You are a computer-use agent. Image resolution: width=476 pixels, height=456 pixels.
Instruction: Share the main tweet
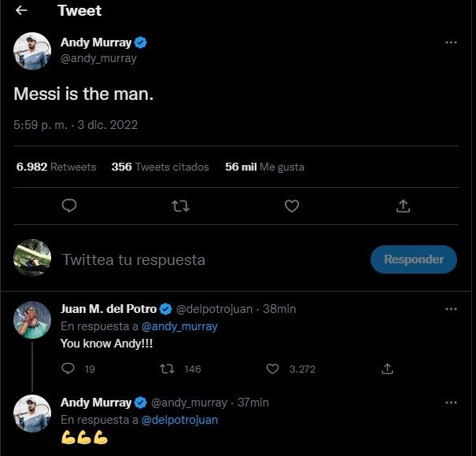pos(403,206)
